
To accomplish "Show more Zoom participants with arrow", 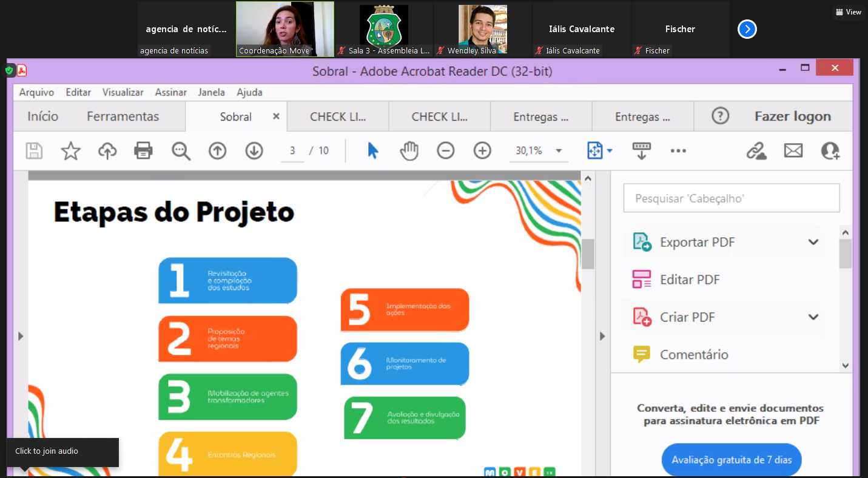I will (747, 29).
